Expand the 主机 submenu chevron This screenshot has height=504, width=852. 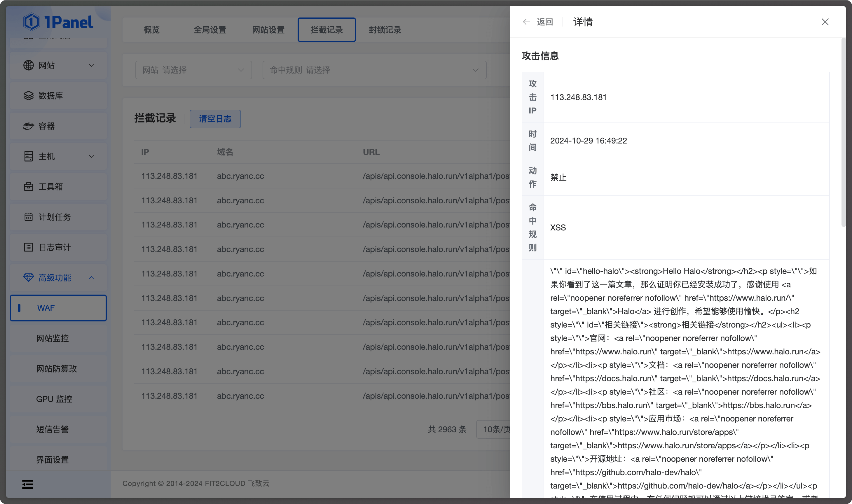[91, 157]
